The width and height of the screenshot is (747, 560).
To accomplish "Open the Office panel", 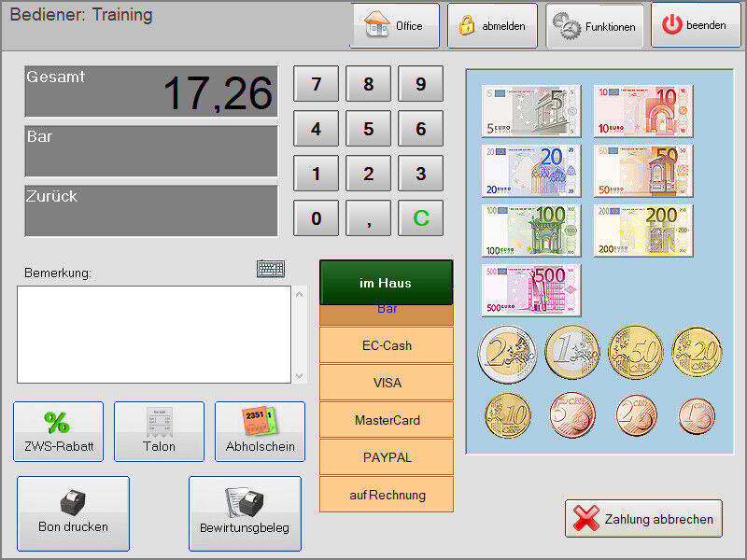I will (x=395, y=25).
